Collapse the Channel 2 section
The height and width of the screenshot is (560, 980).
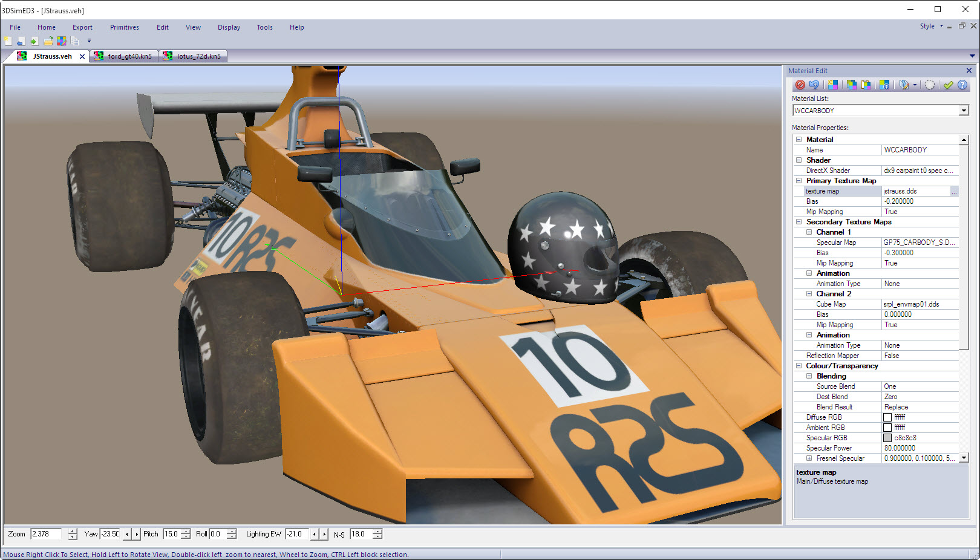pos(809,294)
